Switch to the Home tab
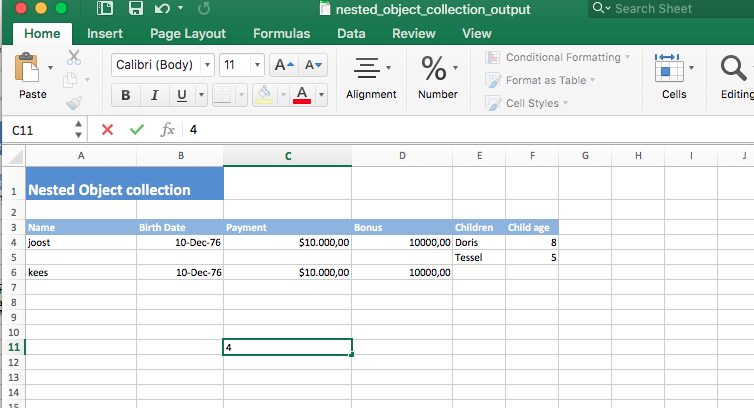The height and width of the screenshot is (408, 754). pos(42,34)
